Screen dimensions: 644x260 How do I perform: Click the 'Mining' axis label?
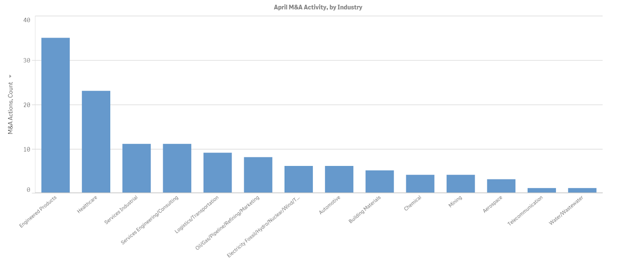point(456,202)
